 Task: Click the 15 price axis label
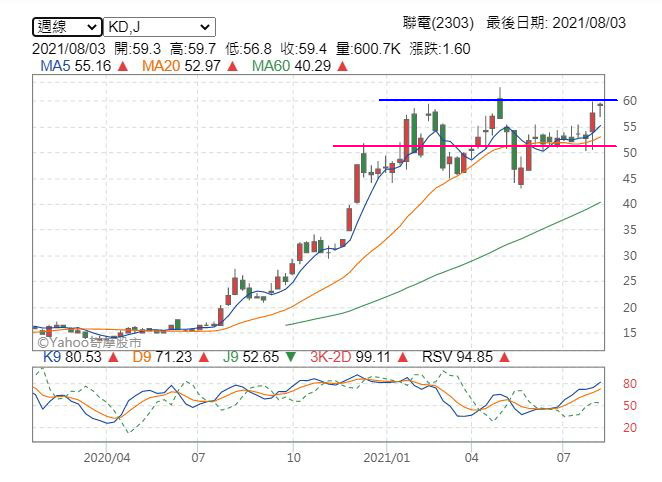pos(629,333)
